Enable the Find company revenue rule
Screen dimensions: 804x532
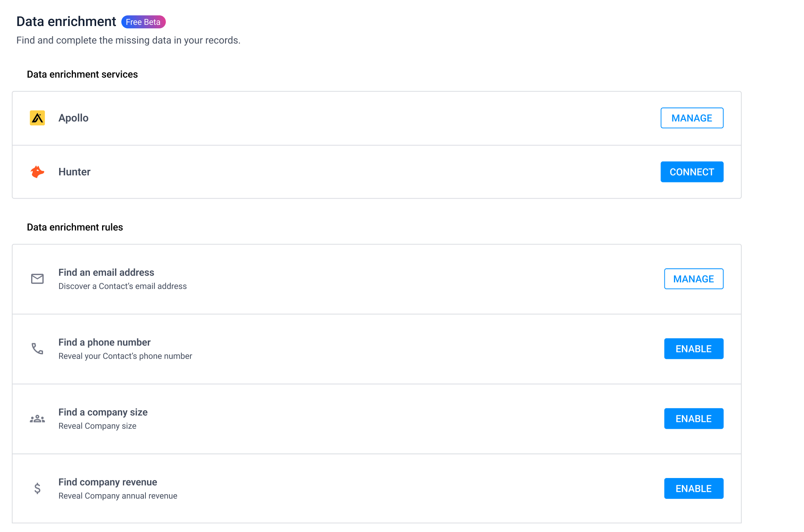tap(694, 488)
